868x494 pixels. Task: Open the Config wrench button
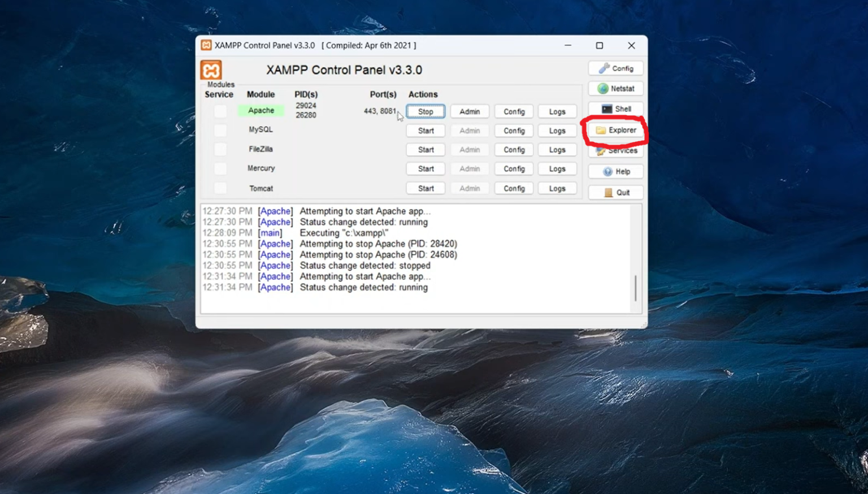pyautogui.click(x=616, y=68)
